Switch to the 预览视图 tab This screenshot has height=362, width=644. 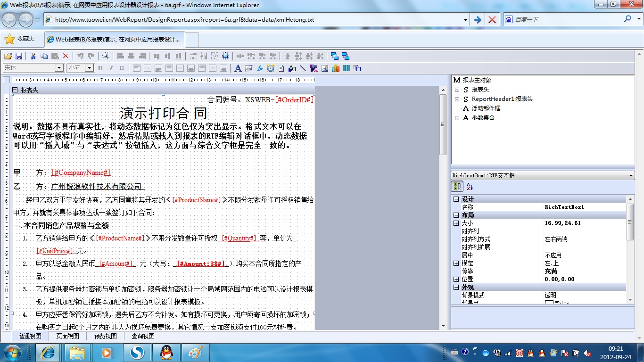click(105, 336)
